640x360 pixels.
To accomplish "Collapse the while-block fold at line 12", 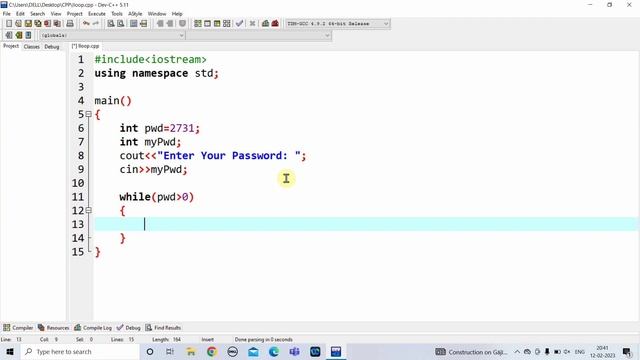I will [89, 211].
